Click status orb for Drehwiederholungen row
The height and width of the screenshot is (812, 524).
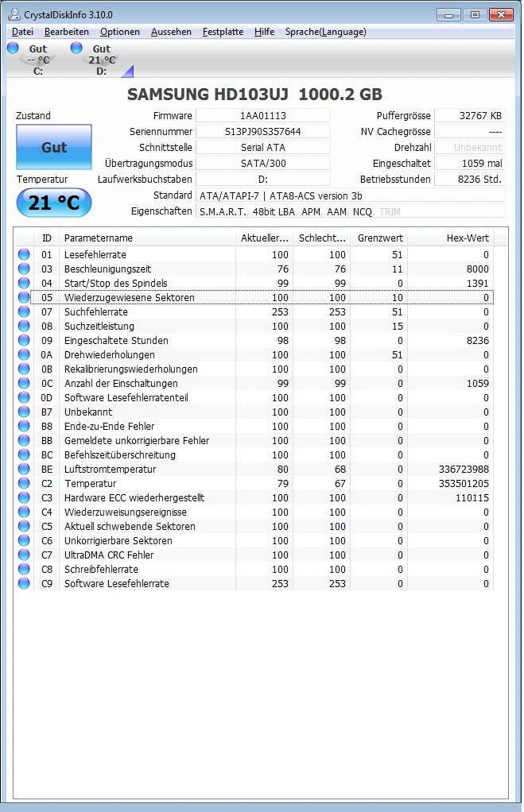(24, 354)
